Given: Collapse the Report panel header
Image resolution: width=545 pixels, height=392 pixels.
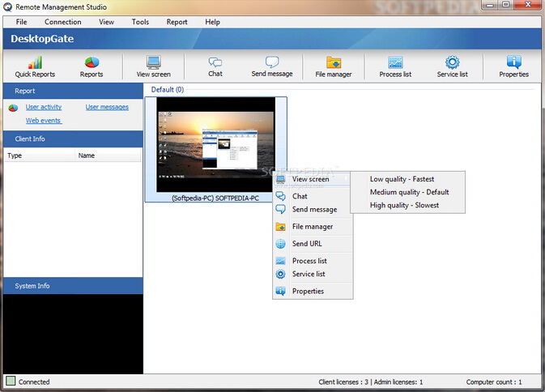Looking at the screenshot, I should 73,91.
